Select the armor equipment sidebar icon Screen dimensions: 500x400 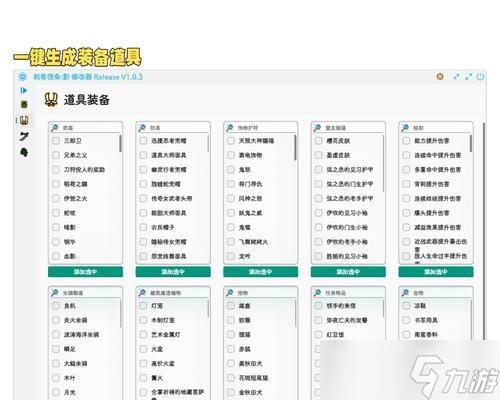click(x=24, y=120)
